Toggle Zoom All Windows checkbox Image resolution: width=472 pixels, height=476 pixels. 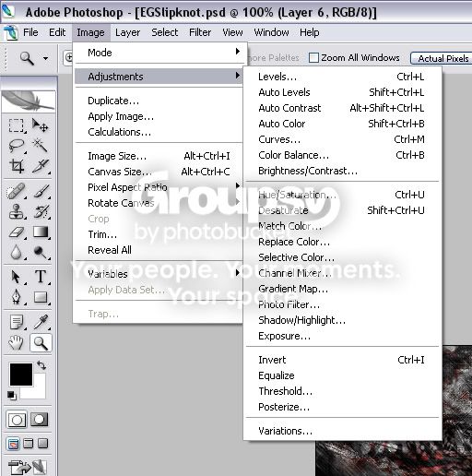pos(313,58)
